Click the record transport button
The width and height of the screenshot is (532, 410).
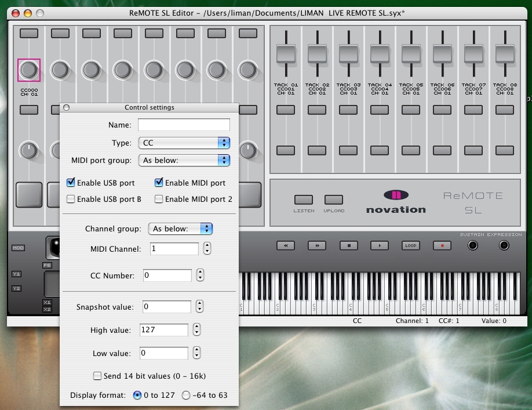click(x=442, y=245)
